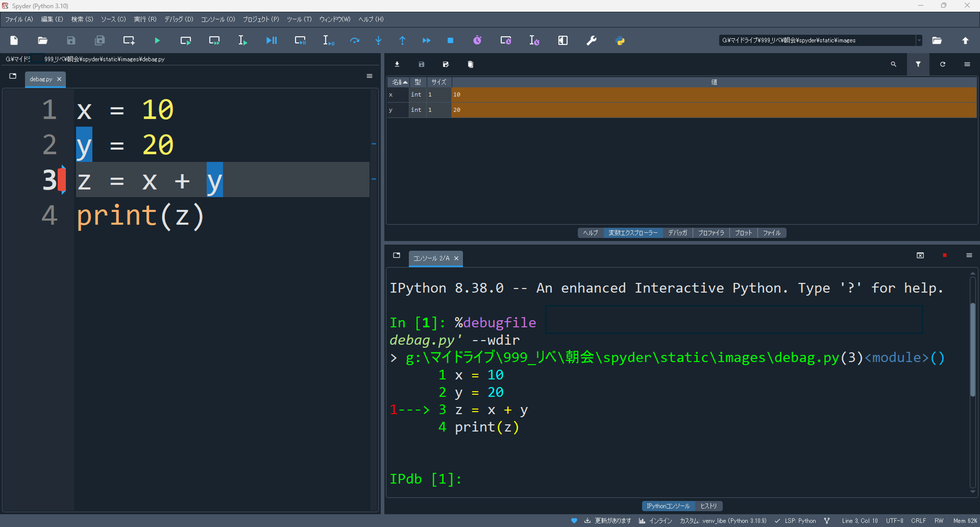Continue execution until next breakpoint
This screenshot has height=527, width=980.
pos(427,40)
